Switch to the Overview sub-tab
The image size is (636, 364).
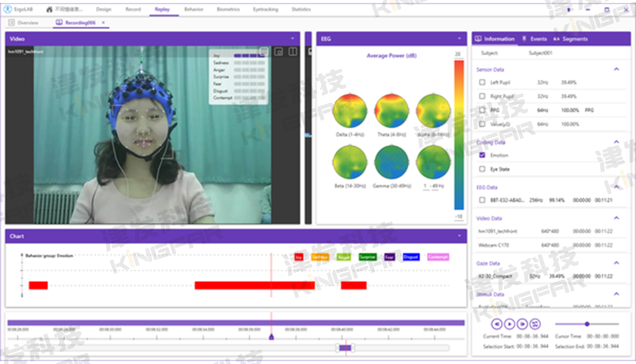tap(28, 23)
